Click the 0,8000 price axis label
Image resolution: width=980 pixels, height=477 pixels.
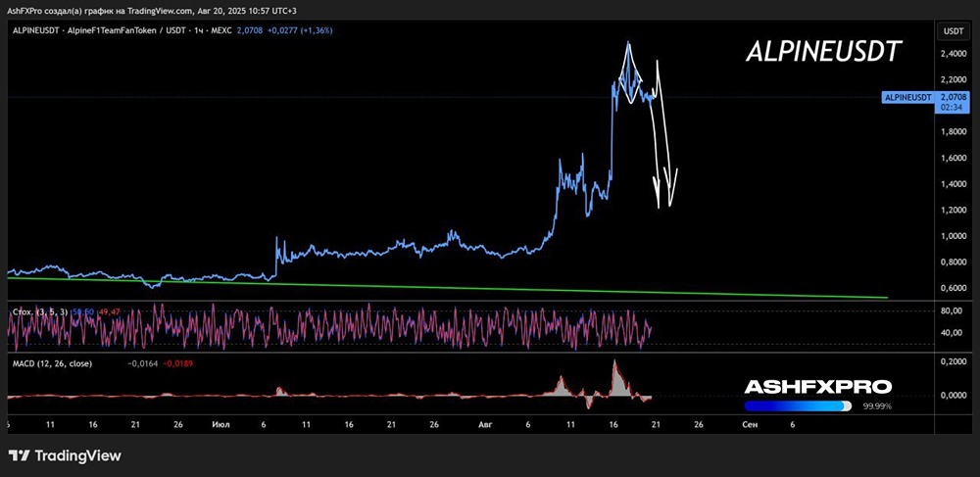955,262
